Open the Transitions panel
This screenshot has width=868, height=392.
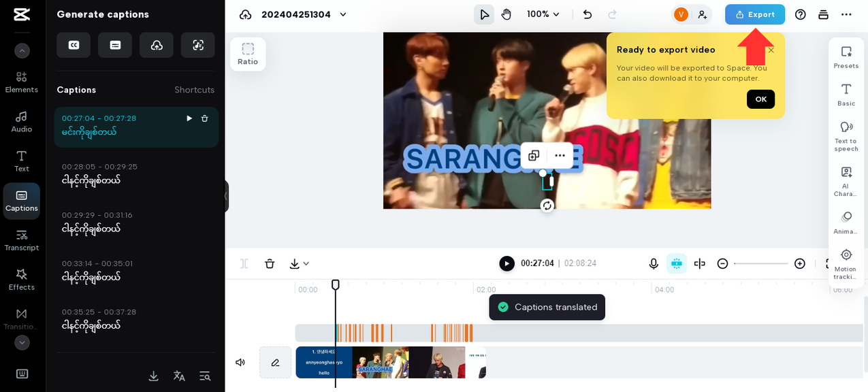pyautogui.click(x=22, y=318)
